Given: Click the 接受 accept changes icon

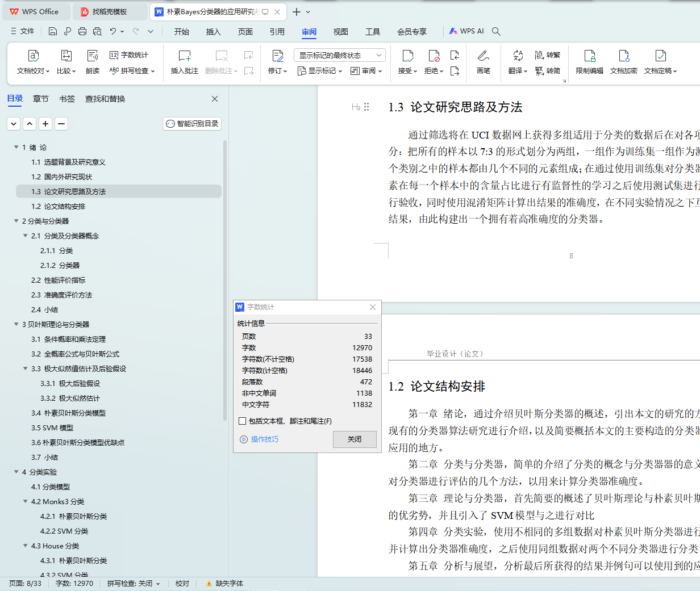Looking at the screenshot, I should point(407,56).
